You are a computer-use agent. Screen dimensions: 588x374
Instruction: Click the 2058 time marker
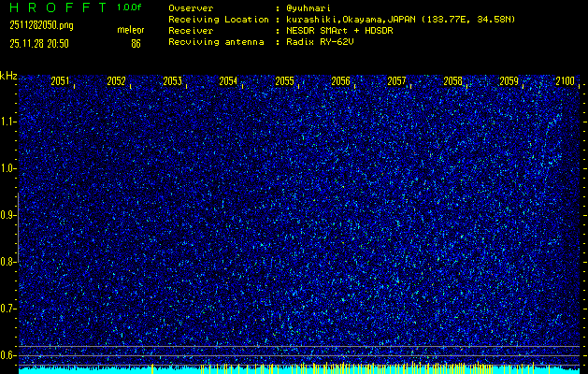coord(452,81)
